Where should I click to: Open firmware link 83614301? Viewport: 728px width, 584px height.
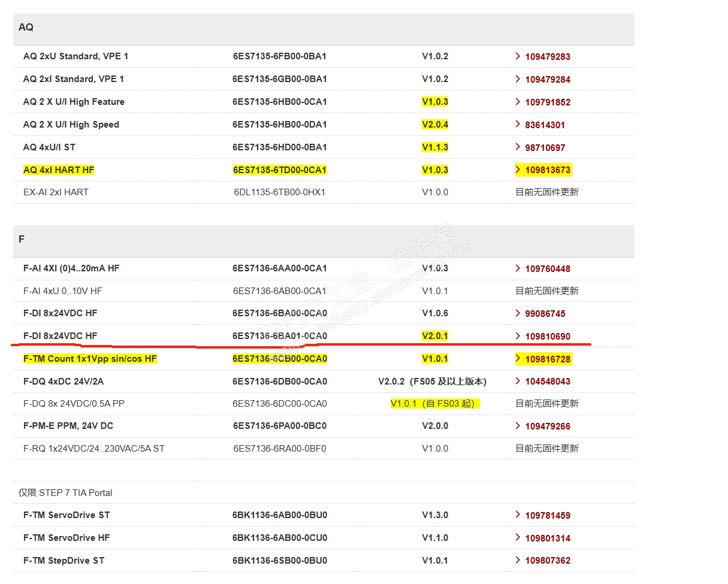click(x=545, y=125)
